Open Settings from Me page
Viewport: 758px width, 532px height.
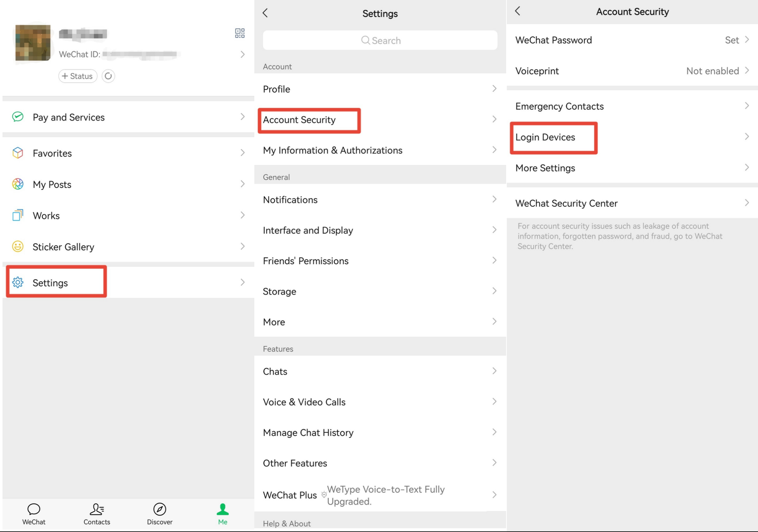point(128,283)
